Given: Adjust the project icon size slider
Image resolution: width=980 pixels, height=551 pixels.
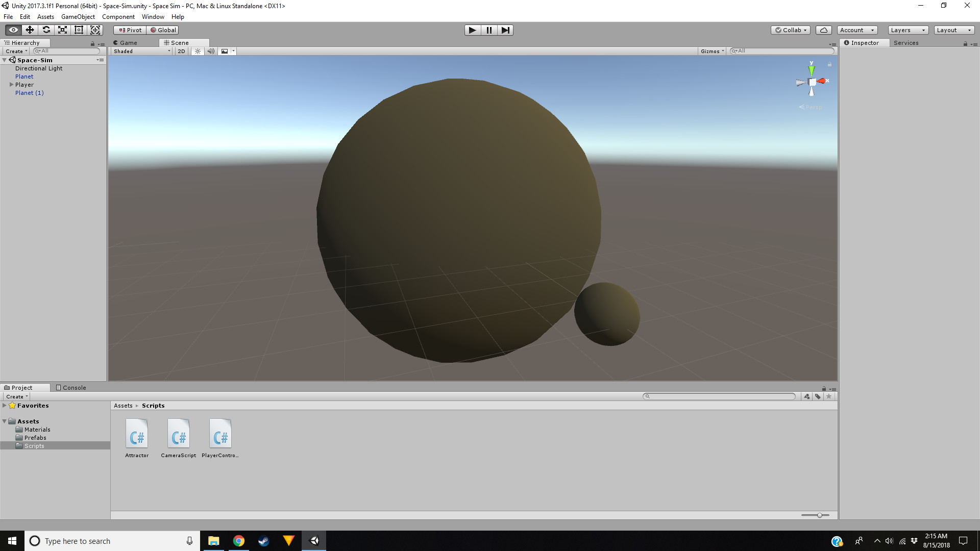Looking at the screenshot, I should pyautogui.click(x=819, y=515).
